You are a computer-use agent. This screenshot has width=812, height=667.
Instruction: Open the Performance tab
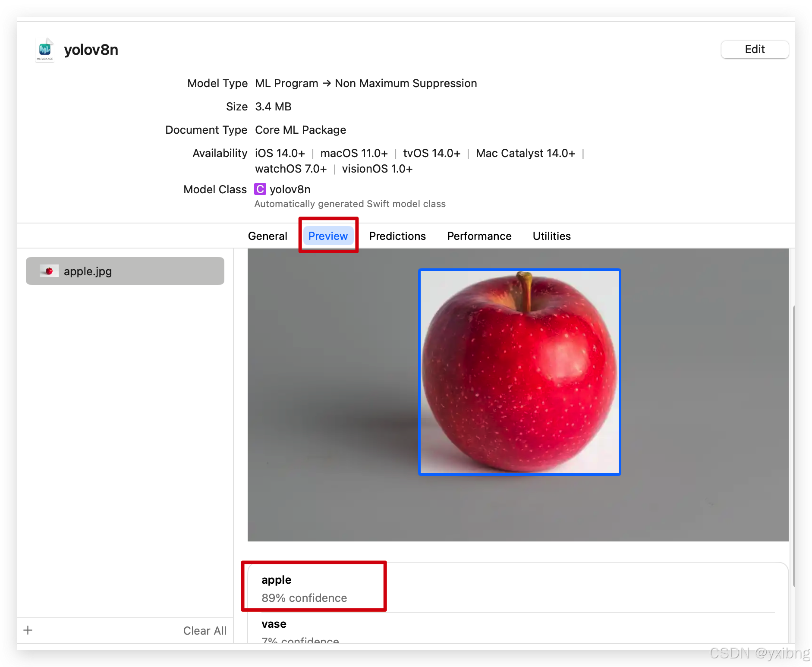[479, 236]
